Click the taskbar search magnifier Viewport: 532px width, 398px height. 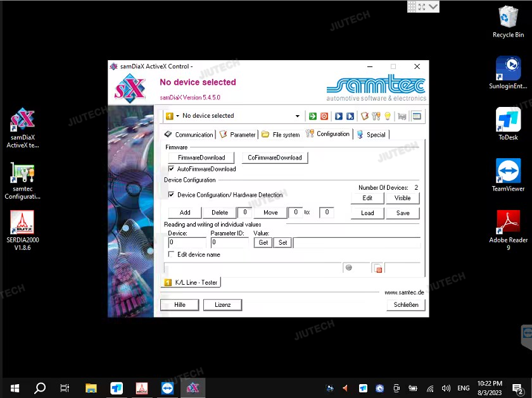[40, 388]
